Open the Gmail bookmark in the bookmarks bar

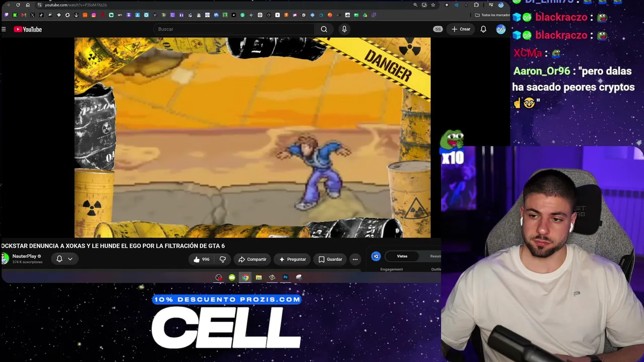(24, 15)
